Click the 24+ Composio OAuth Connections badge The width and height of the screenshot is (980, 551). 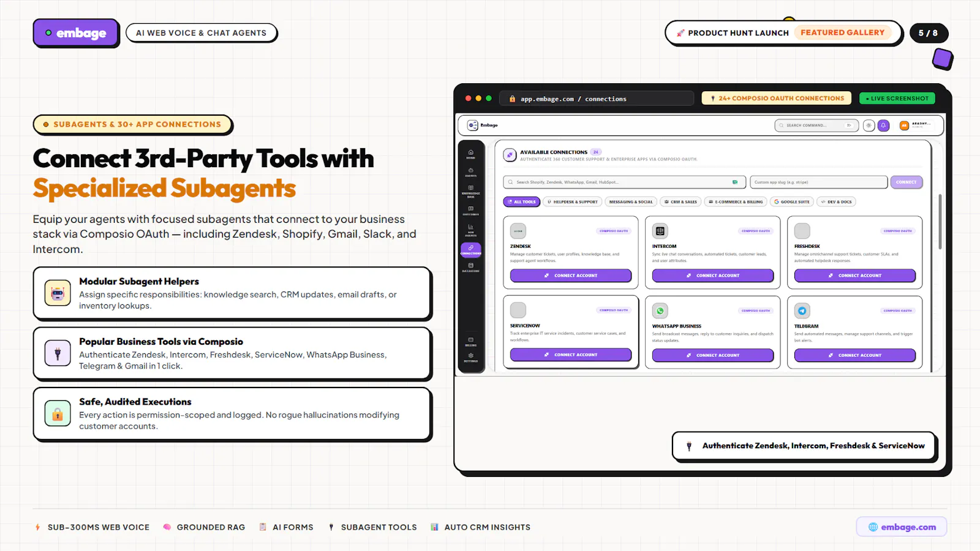click(x=777, y=98)
